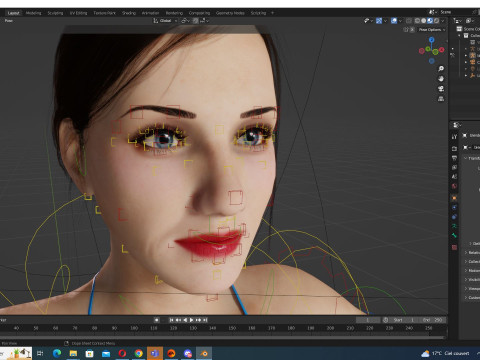
Task: Open the Object properties tab
Action: coord(454,198)
